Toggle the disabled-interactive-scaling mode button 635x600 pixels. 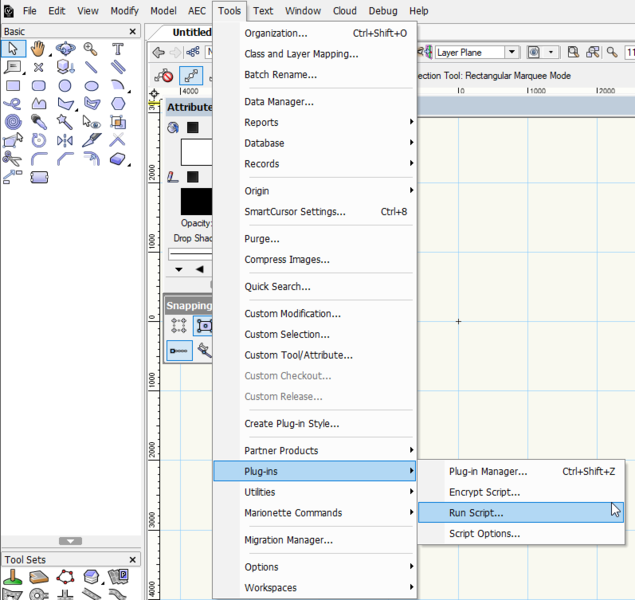tap(164, 76)
